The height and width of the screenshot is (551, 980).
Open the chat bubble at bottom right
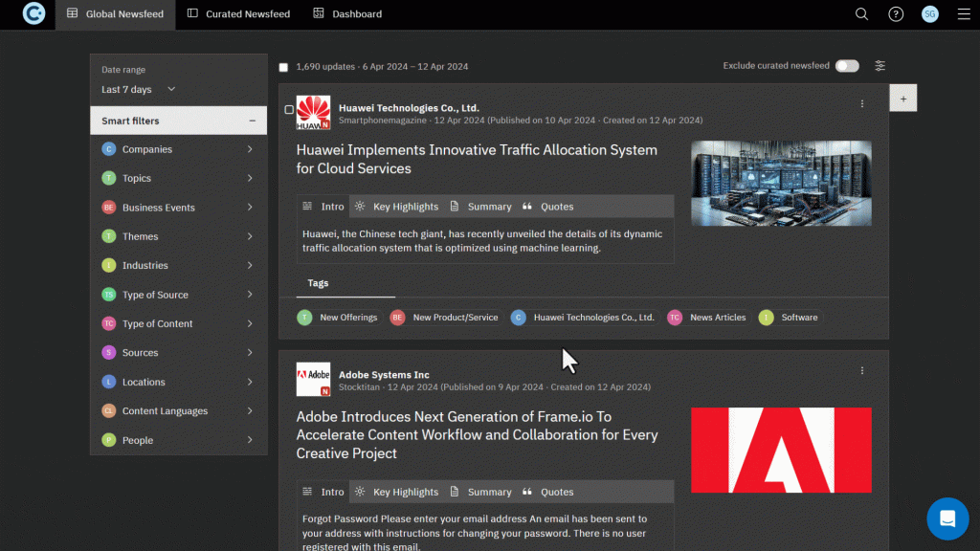click(x=947, y=518)
